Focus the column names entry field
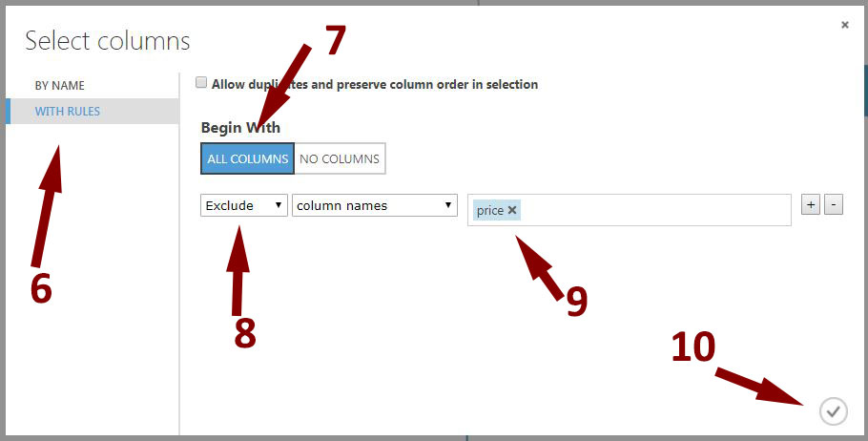This screenshot has height=441, width=868. tap(630, 210)
